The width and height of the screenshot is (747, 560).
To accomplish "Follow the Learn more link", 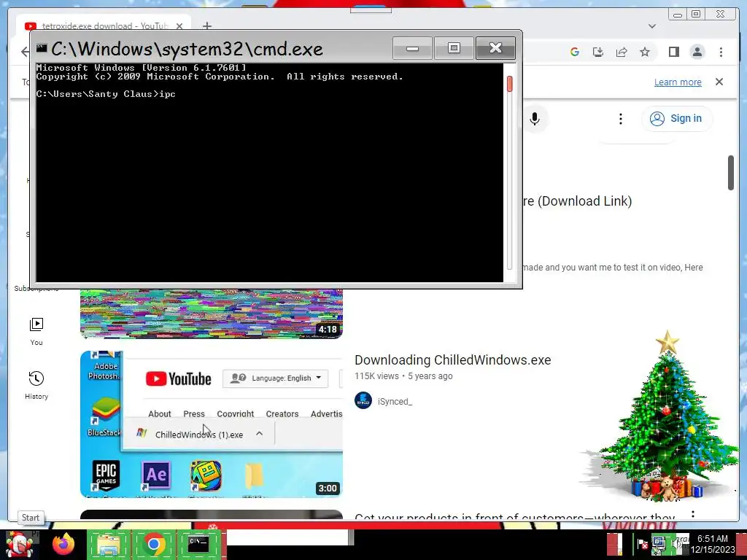I will [678, 82].
